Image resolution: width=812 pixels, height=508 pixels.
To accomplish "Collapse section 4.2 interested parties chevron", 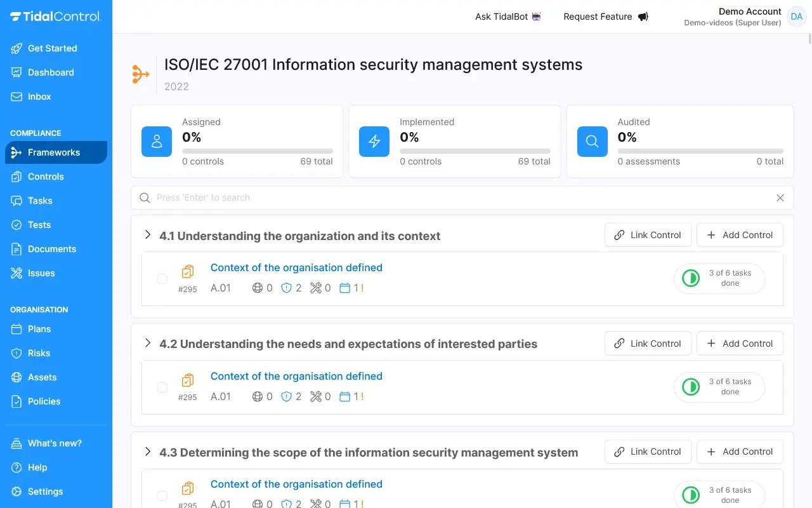I will pyautogui.click(x=148, y=344).
